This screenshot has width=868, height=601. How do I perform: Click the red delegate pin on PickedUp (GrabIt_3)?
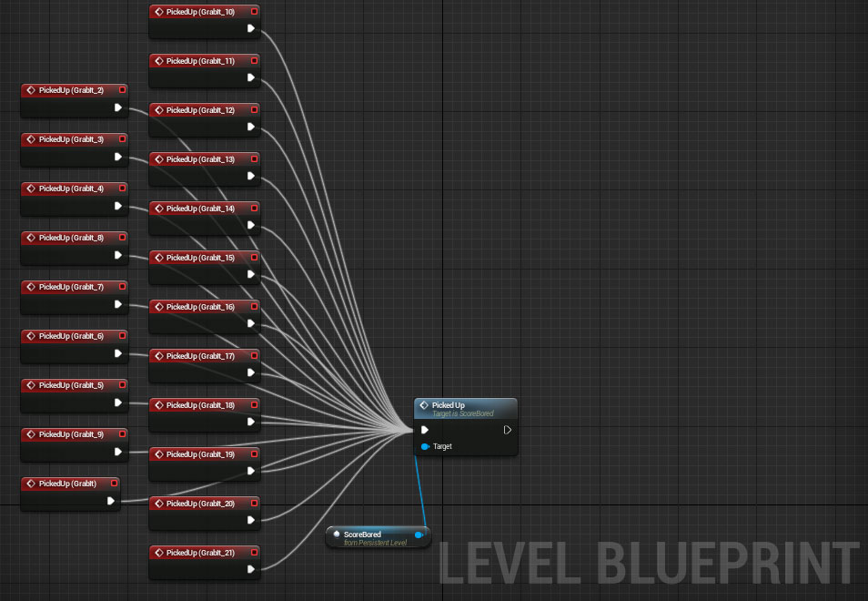[122, 138]
